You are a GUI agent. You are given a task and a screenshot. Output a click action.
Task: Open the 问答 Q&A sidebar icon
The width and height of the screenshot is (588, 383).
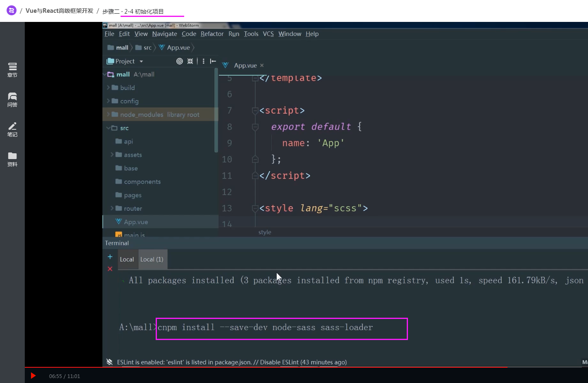point(12,100)
